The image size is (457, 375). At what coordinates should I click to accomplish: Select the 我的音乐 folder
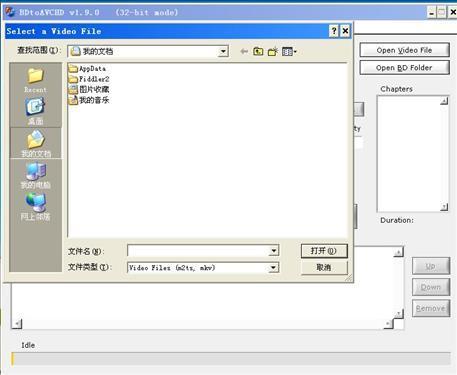pos(89,100)
